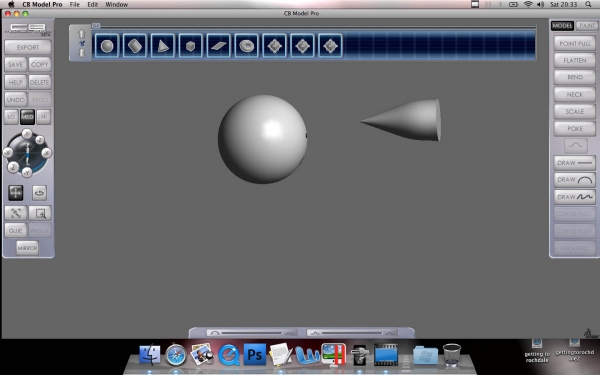
Task: Add a cone primitive from the shape library
Action: 163,46
